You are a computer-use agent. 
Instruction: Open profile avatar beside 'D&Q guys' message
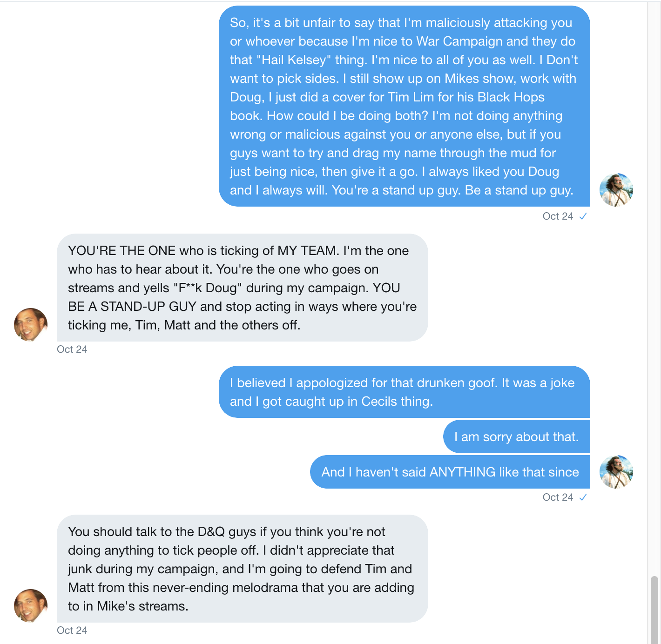31,606
